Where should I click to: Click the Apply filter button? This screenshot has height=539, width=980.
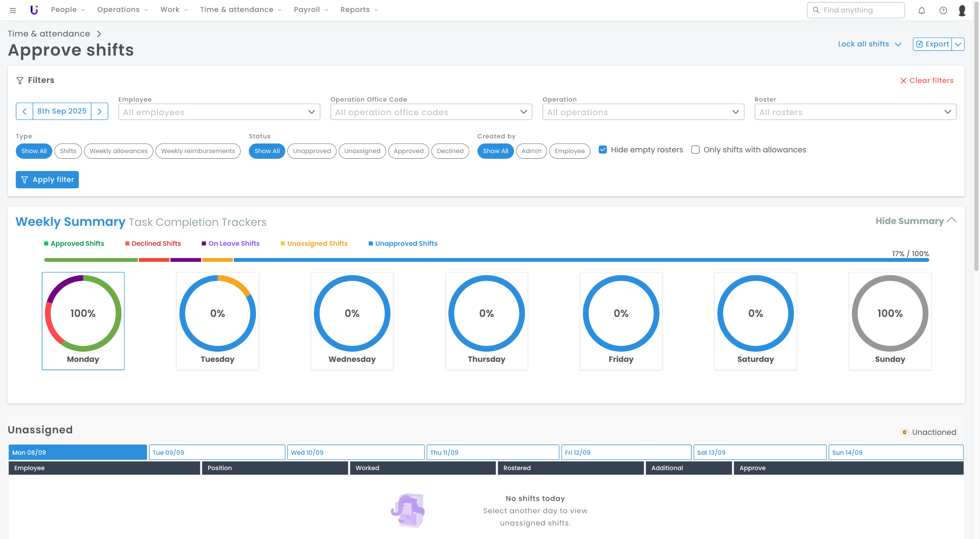(x=47, y=180)
